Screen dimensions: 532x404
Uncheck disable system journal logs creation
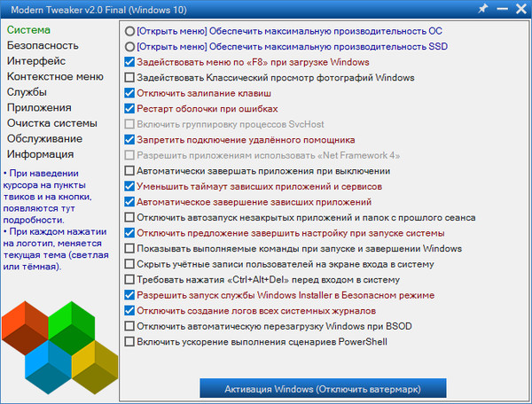click(x=129, y=310)
